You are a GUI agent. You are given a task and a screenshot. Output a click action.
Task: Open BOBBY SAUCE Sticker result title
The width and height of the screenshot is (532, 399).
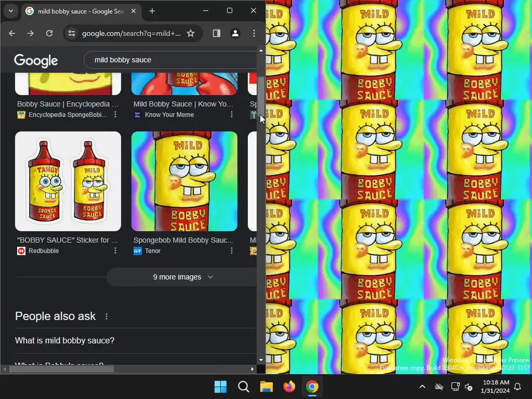[68, 240]
